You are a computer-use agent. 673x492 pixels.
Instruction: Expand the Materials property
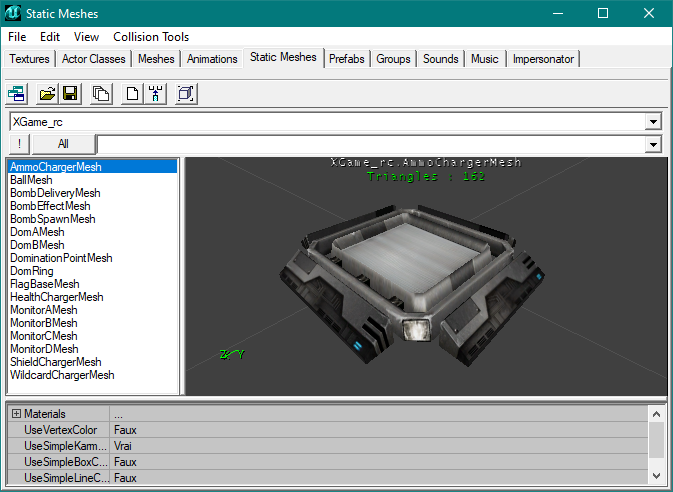pos(16,413)
